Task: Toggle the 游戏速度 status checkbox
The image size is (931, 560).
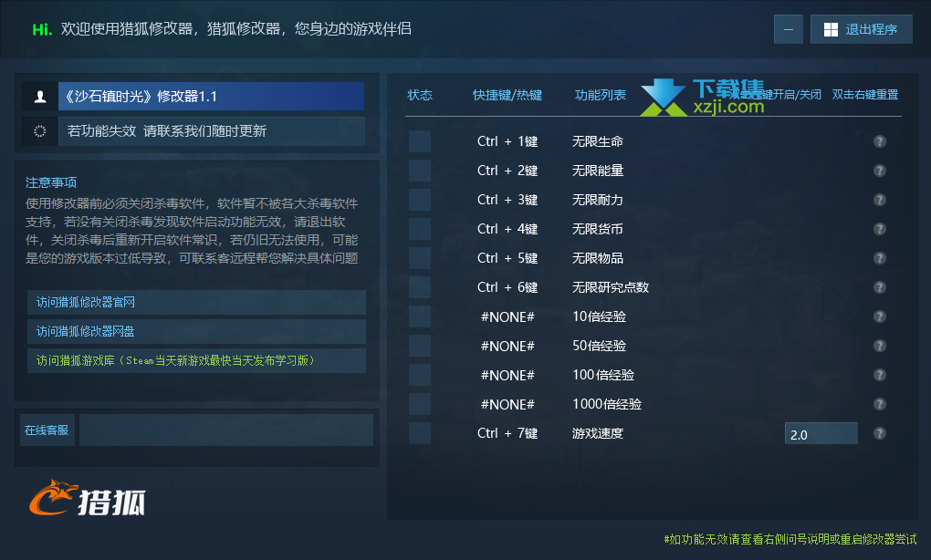Action: point(420,433)
